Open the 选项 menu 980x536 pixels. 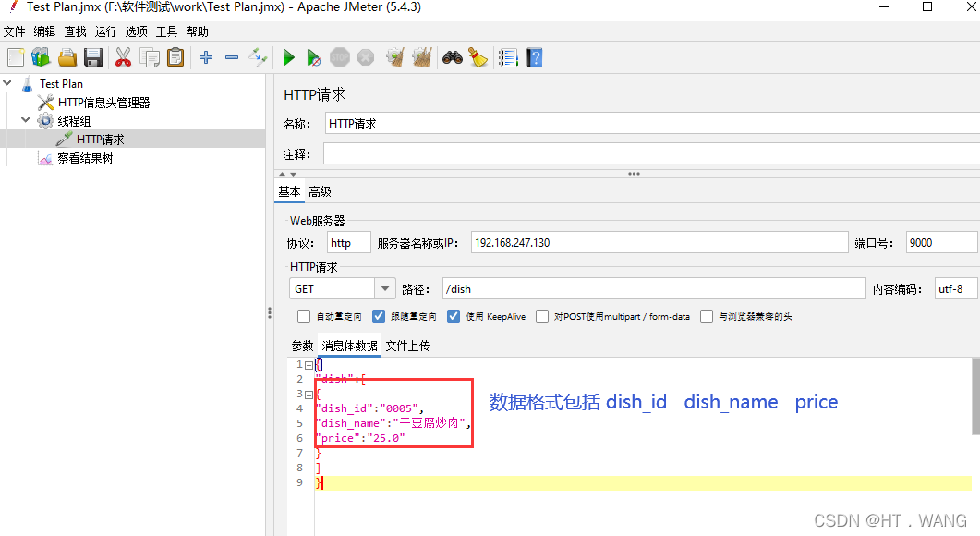click(137, 31)
